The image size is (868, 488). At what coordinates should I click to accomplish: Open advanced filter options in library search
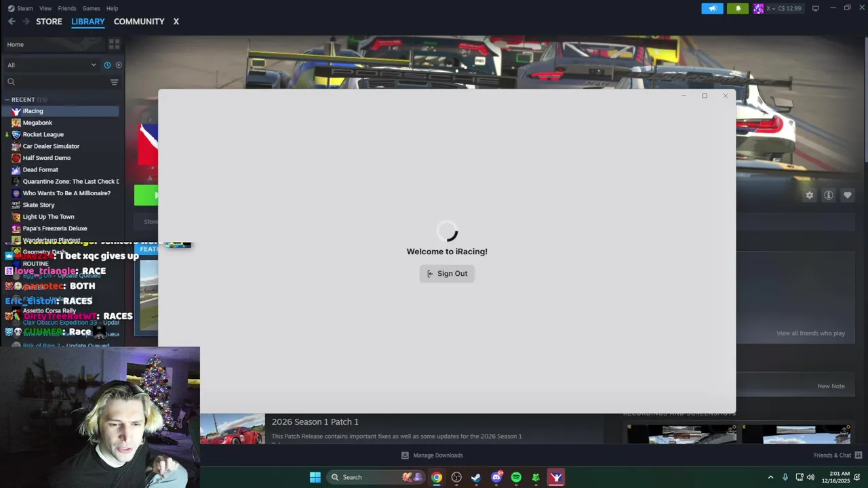coord(114,82)
